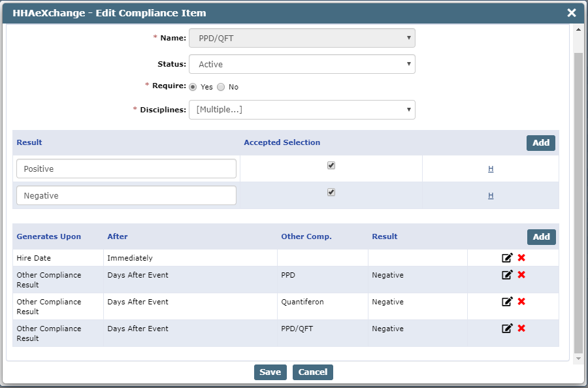Save the compliance item

click(x=270, y=372)
